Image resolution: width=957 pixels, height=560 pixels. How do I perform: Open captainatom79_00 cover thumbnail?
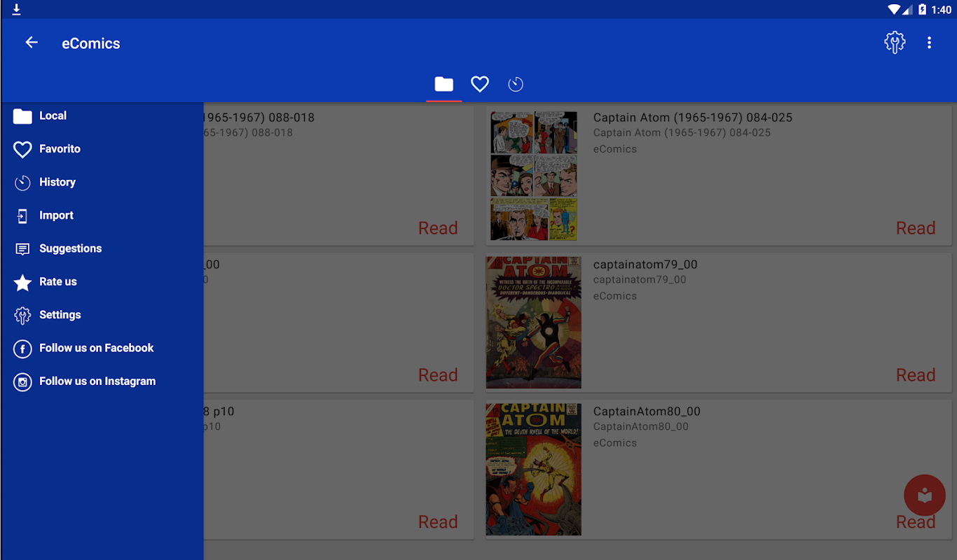pyautogui.click(x=534, y=322)
